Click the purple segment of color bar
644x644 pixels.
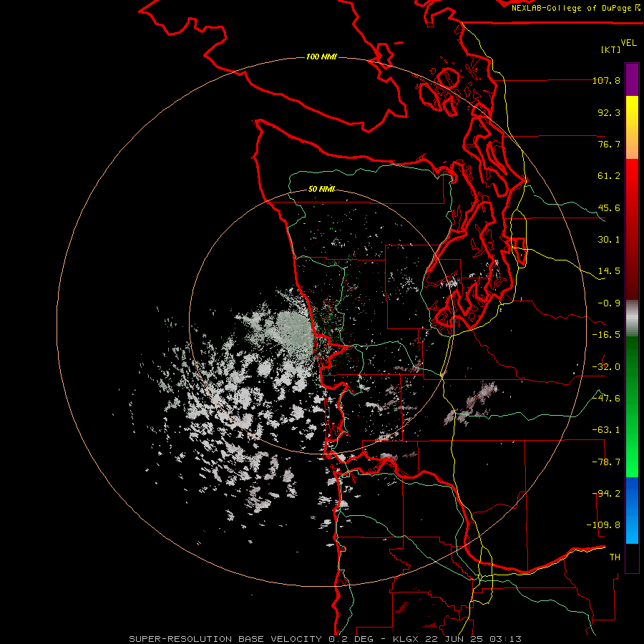(x=632, y=79)
